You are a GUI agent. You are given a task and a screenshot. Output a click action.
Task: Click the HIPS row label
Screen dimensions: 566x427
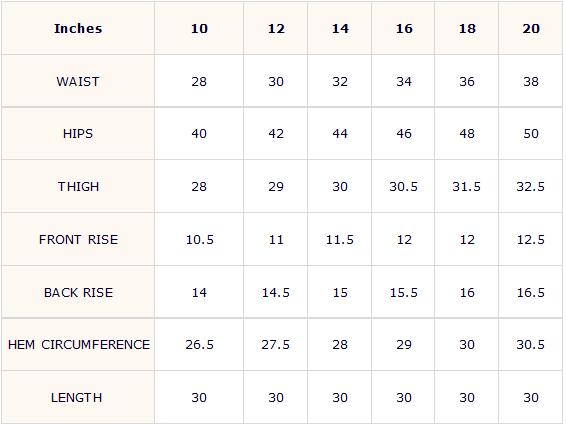point(78,134)
